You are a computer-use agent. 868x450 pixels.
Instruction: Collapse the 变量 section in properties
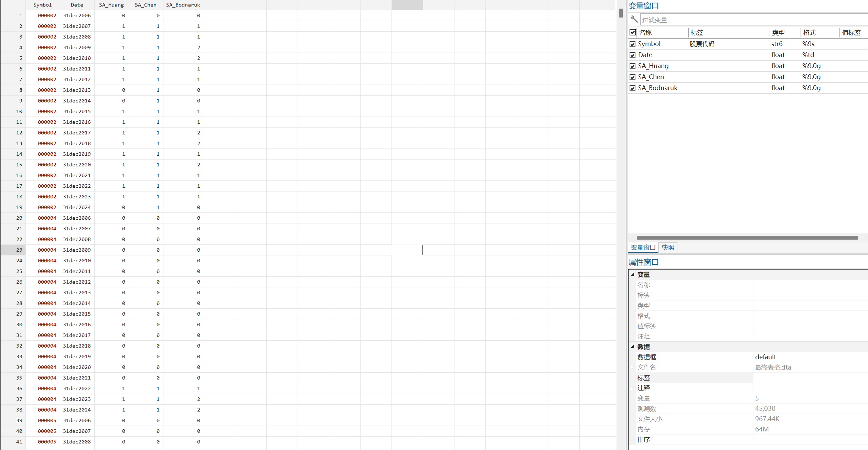[632, 274]
